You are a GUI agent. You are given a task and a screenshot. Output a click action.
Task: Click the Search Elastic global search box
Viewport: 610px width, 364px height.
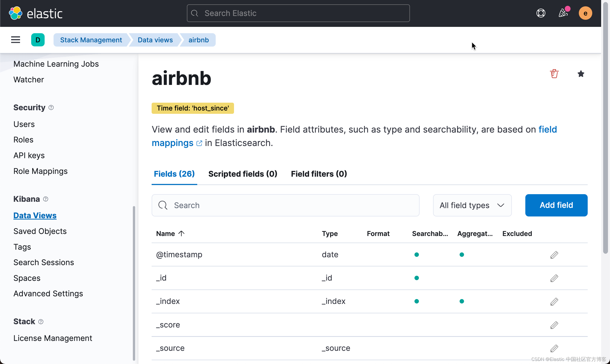[x=298, y=13]
